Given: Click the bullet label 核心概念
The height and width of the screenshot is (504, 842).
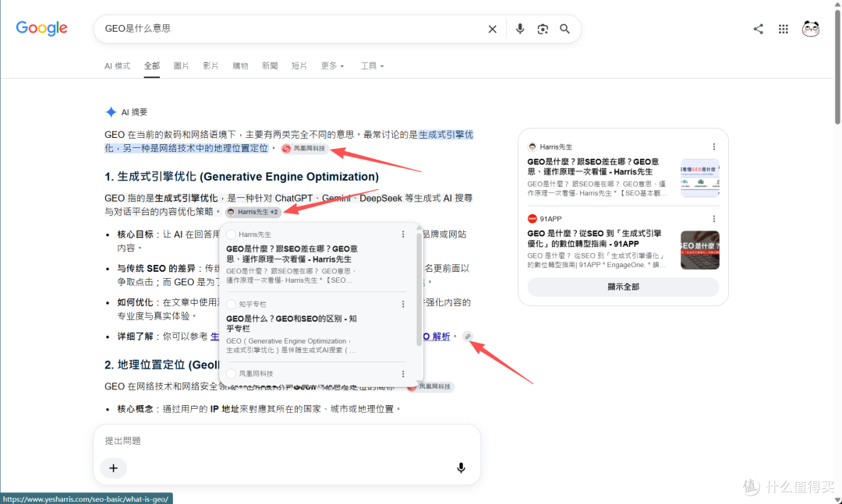Looking at the screenshot, I should (x=136, y=409).
